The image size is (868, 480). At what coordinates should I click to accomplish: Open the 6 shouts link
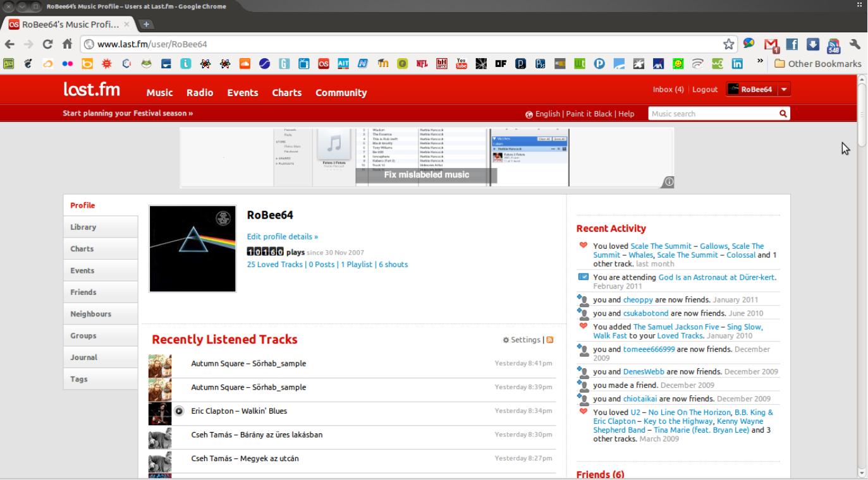pyautogui.click(x=393, y=265)
